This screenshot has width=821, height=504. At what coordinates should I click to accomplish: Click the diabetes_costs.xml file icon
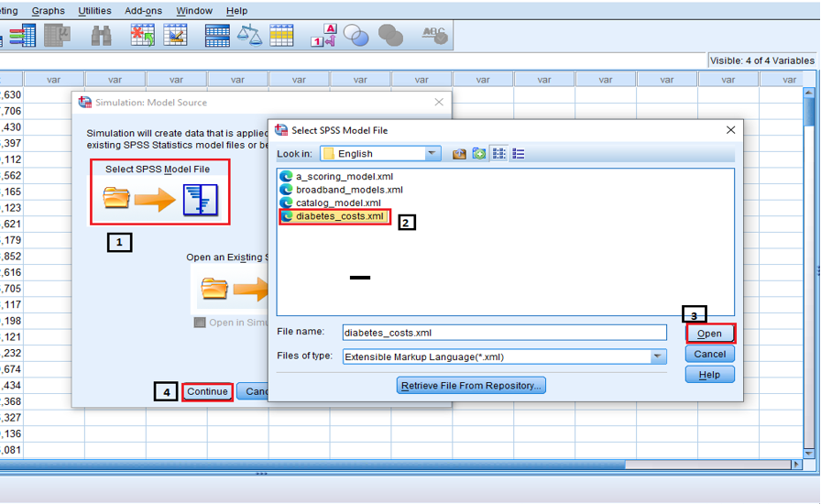pos(287,216)
